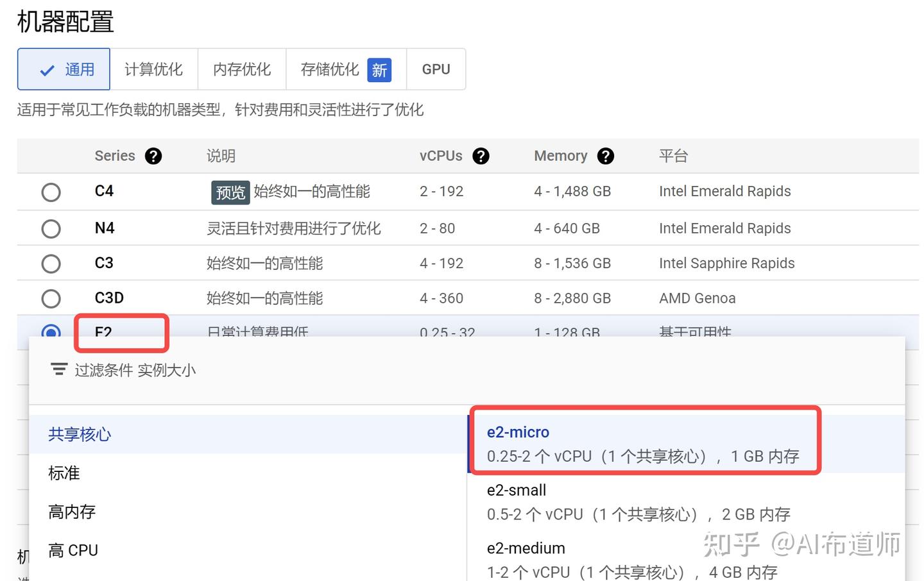Click the C3 series name

(x=104, y=263)
